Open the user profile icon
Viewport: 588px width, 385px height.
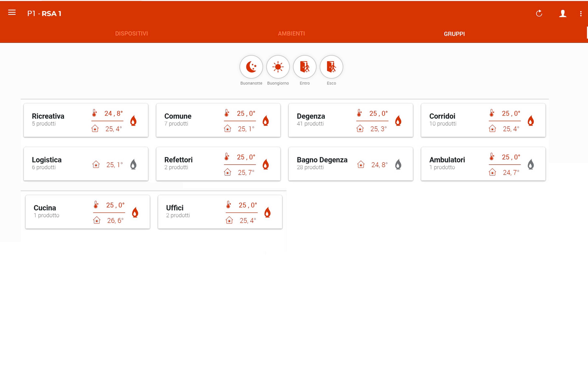point(563,13)
